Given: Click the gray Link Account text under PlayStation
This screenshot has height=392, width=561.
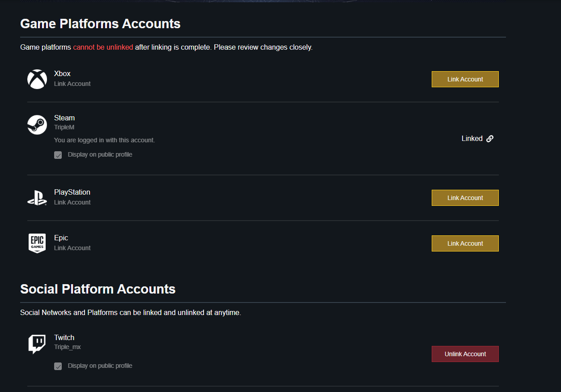Looking at the screenshot, I should point(72,202).
